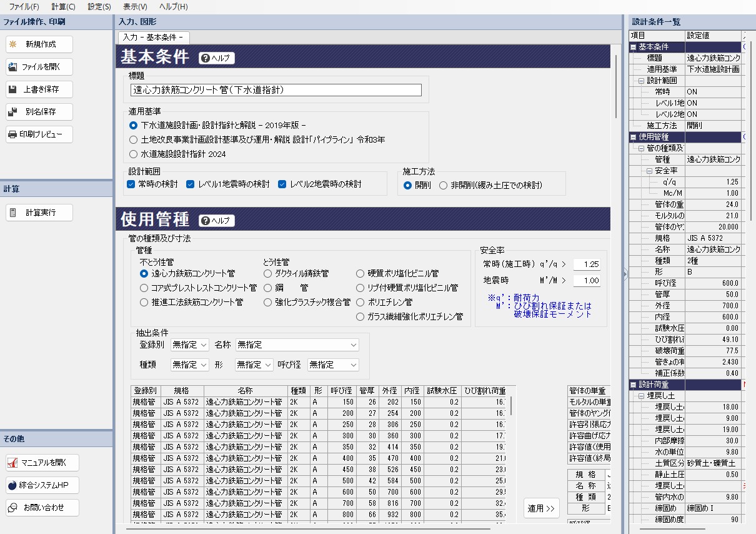The width and height of the screenshot is (756, 534).
Task: Uncheck レベル2地震時の検討 checkbox
Action: [282, 184]
